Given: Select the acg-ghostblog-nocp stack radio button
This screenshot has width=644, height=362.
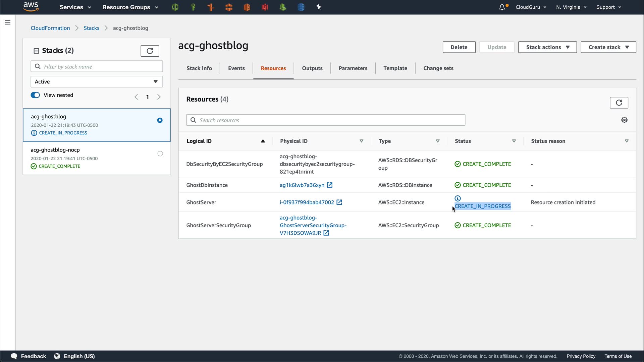Looking at the screenshot, I should click(x=160, y=154).
